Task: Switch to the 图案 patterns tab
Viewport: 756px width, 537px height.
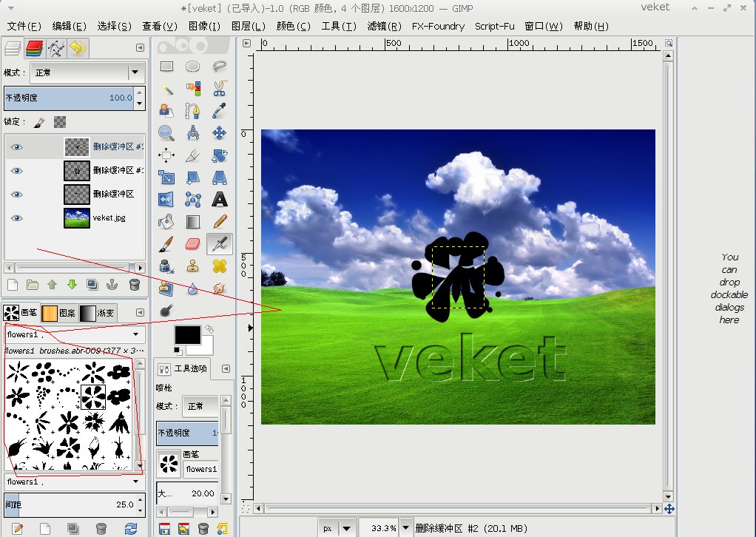Action: click(x=58, y=313)
